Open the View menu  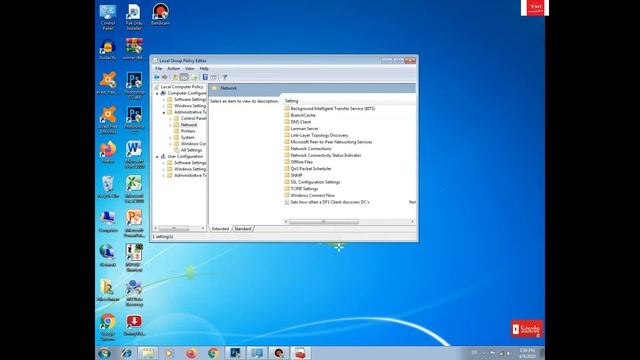(189, 69)
